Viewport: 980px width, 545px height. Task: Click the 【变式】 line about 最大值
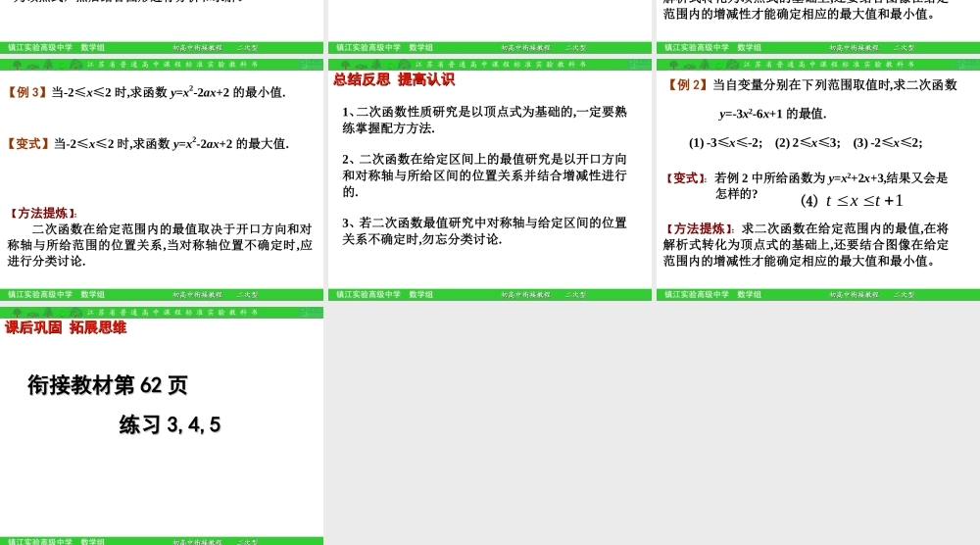[x=148, y=144]
